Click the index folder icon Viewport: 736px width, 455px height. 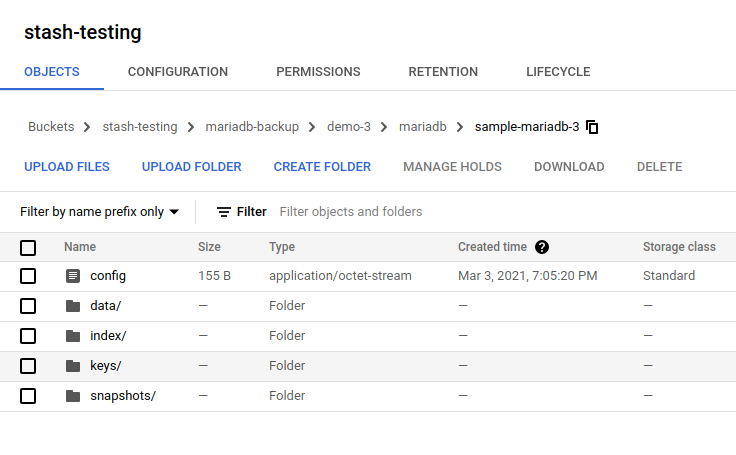tap(72, 336)
